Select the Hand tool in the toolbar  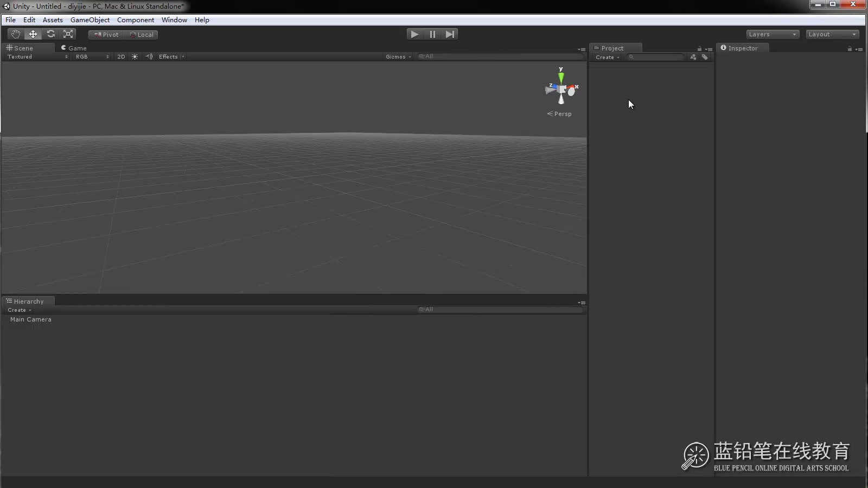coord(15,34)
